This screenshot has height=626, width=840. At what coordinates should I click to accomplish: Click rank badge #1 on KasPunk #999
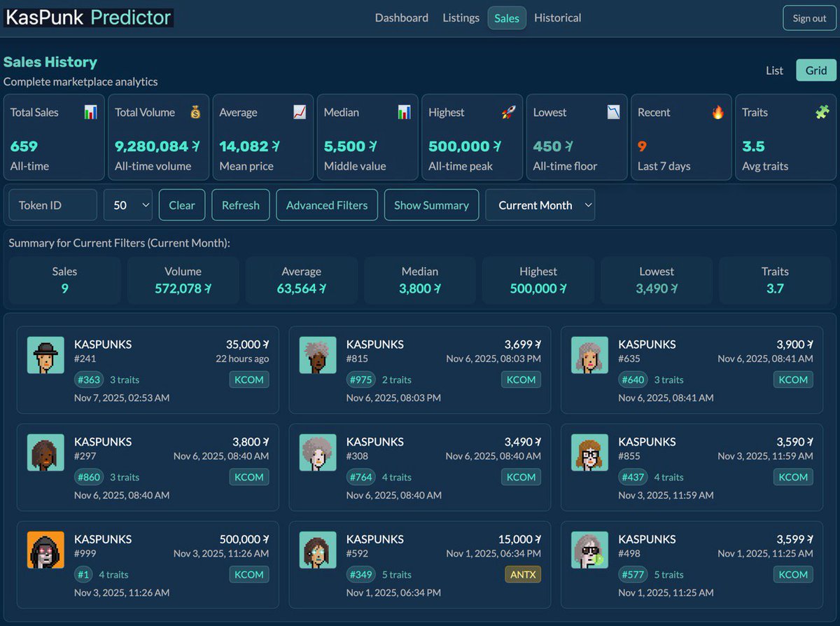pos(83,574)
